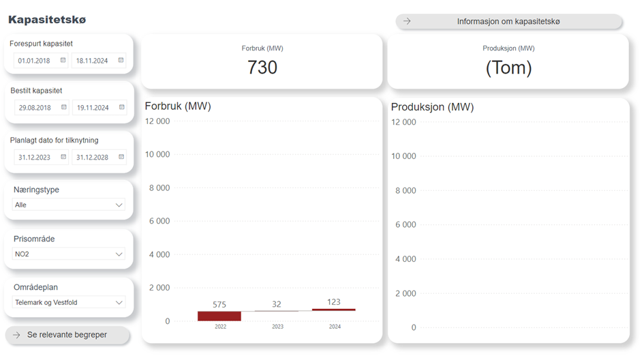Open calendar for Bestilt kapasitet start date
Viewport: 644px width, 358px height.
coord(64,107)
